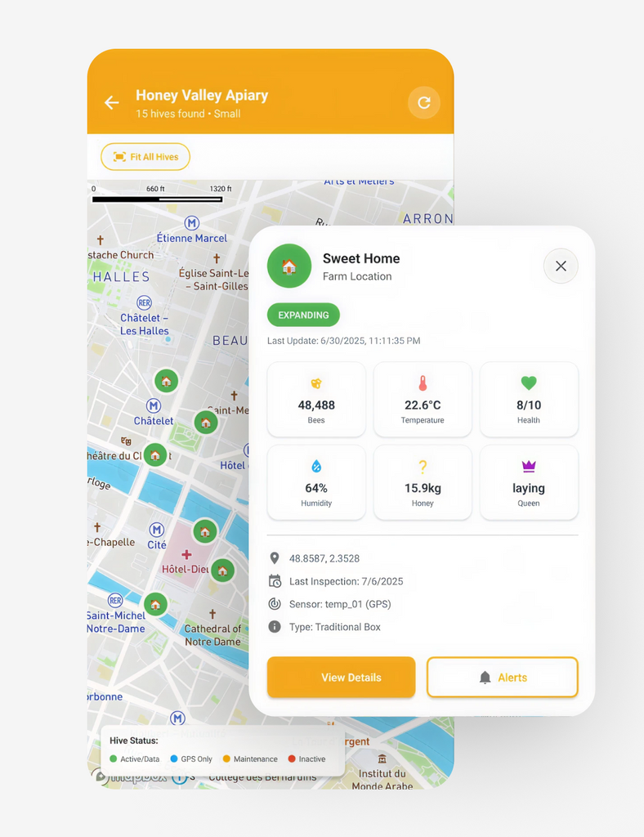Click the 48,488 Bees value
This screenshot has width=644, height=837.
(x=316, y=405)
